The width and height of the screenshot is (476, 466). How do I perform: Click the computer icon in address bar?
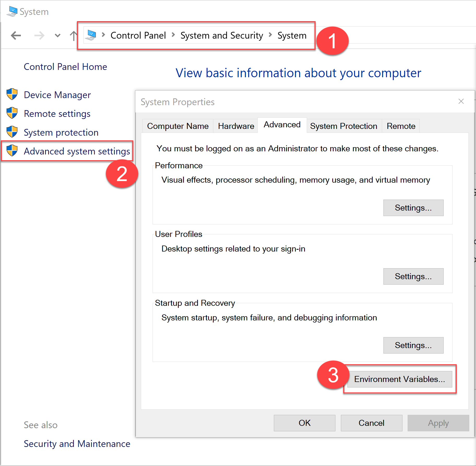[x=91, y=35]
